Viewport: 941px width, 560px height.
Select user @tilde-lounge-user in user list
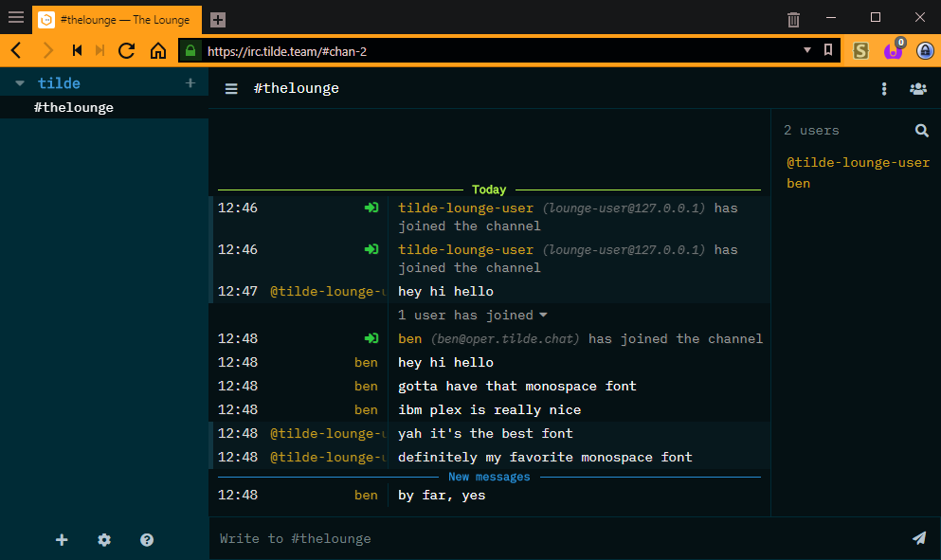(859, 163)
